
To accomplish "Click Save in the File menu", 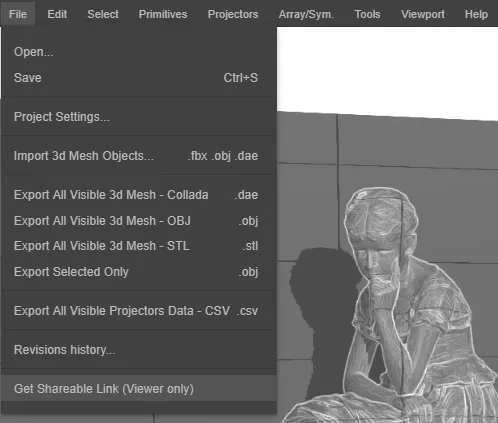I will (139, 78).
